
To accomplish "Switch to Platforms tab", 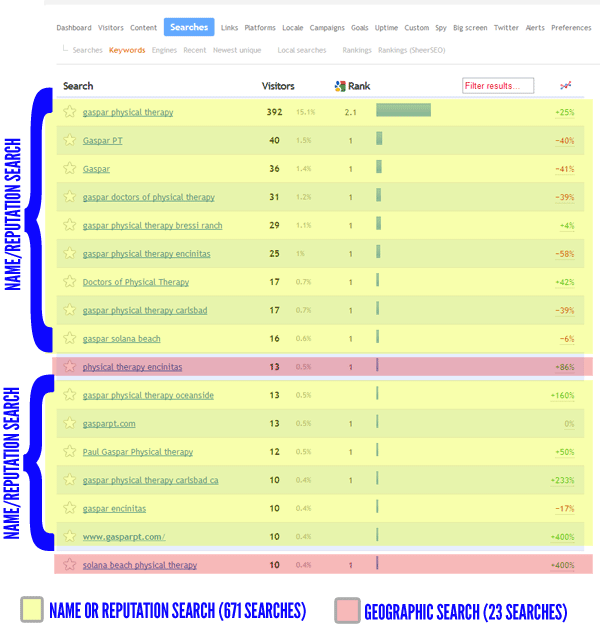I will (260, 28).
